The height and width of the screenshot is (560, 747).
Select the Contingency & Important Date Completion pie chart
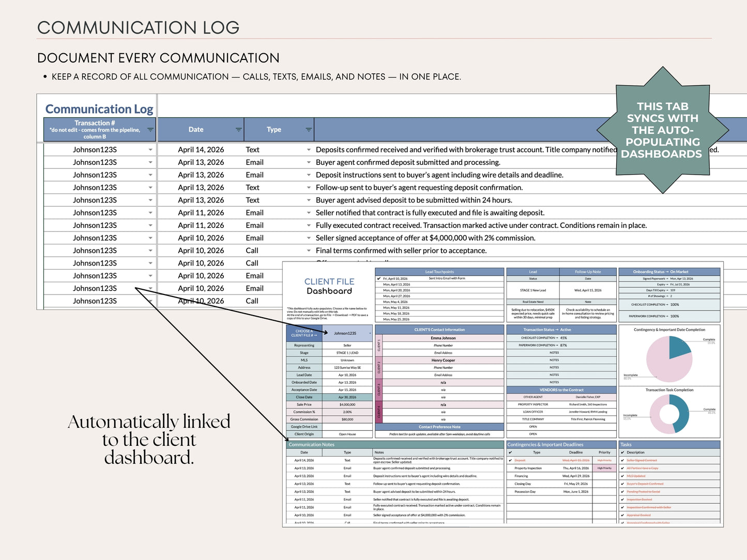click(669, 359)
